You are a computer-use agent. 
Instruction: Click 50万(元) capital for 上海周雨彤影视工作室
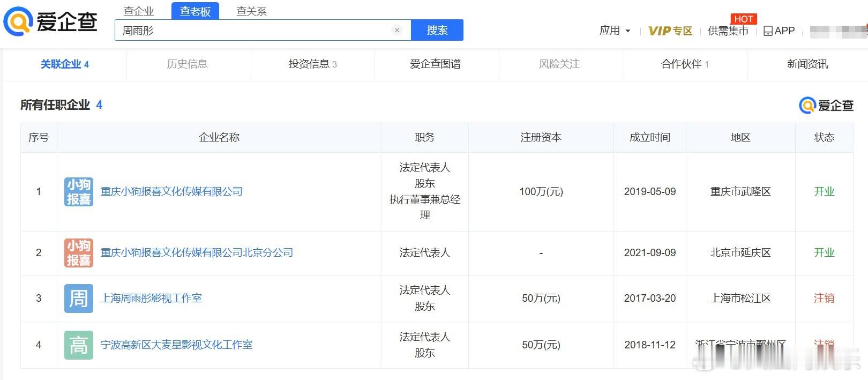point(541,299)
